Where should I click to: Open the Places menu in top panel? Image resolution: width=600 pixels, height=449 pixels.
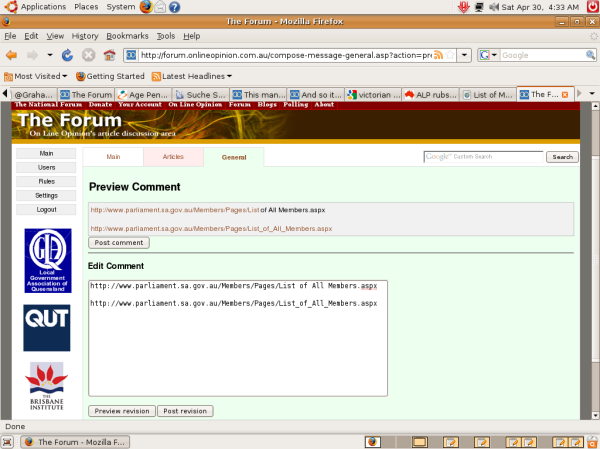86,7
